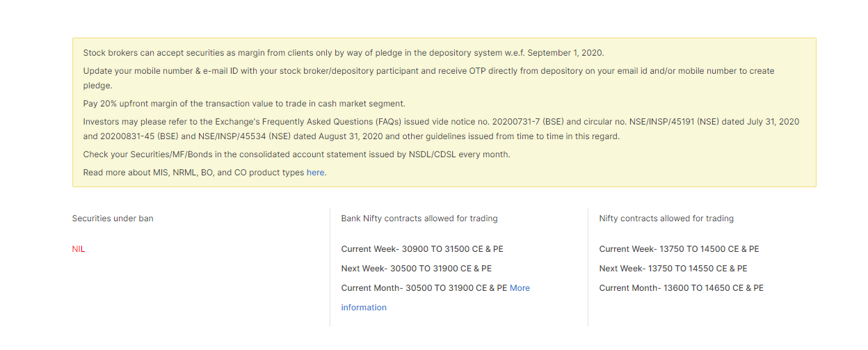The height and width of the screenshot is (350, 868).
Task: Select Nifty Next Week 13750 TO 14550 line
Action: (673, 269)
